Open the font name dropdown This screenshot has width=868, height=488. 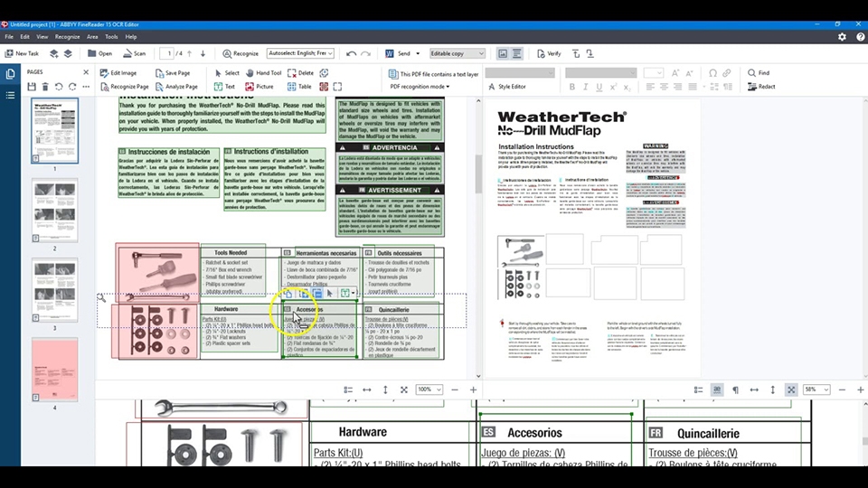click(x=600, y=73)
